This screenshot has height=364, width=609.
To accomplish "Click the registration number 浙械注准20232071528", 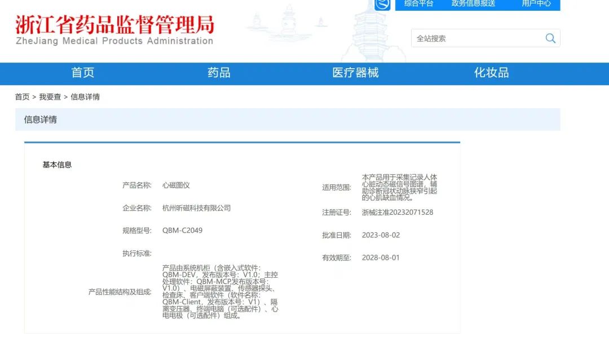I will (x=398, y=212).
